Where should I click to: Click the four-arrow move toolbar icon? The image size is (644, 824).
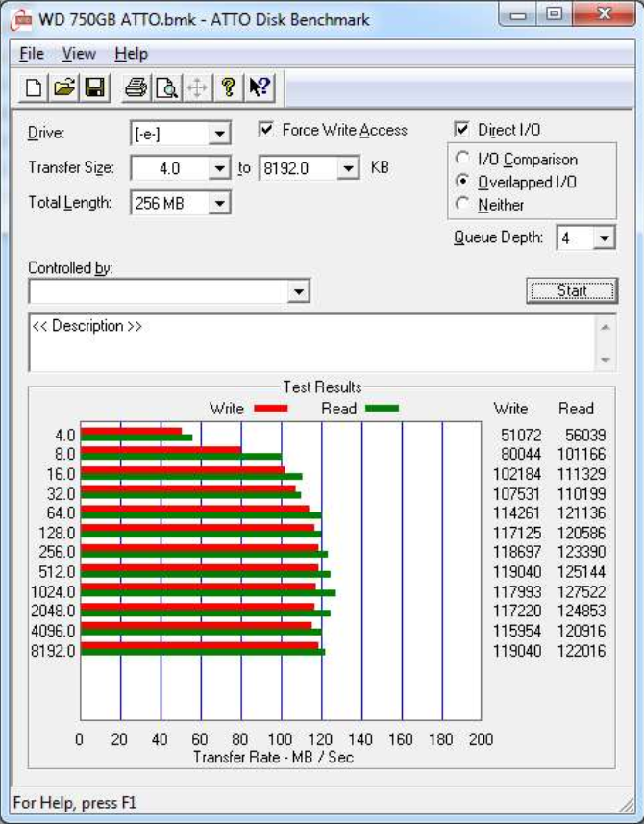coord(197,87)
